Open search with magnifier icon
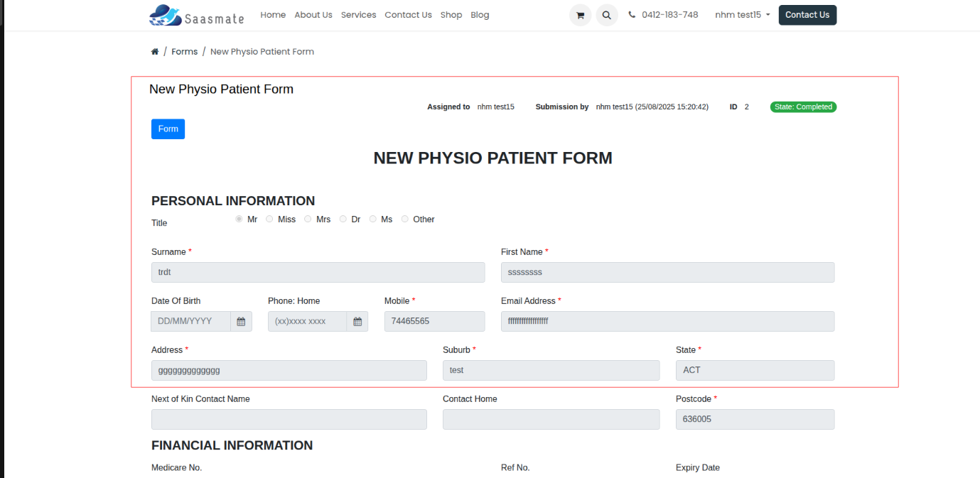 [606, 15]
